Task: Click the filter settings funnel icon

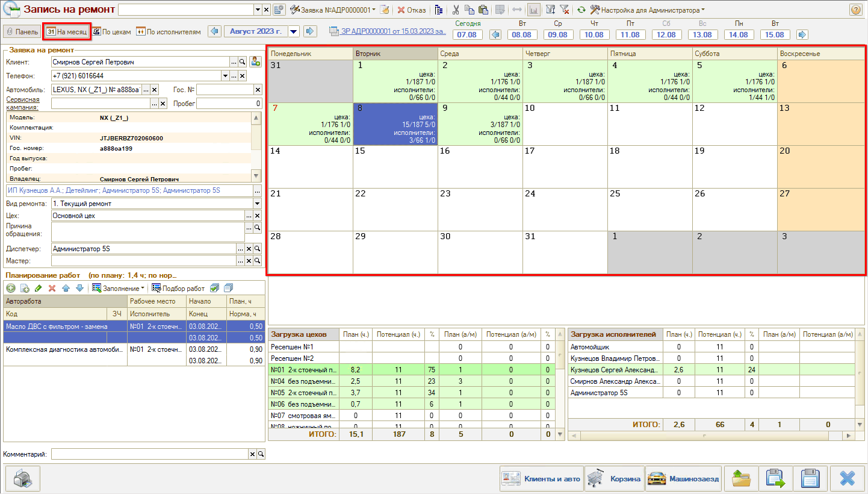Action: [x=550, y=10]
